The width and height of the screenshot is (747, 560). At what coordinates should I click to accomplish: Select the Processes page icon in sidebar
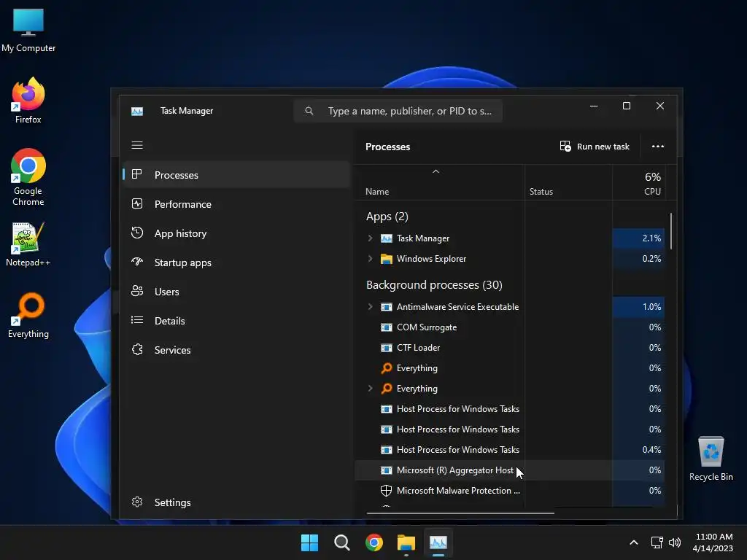pyautogui.click(x=136, y=174)
